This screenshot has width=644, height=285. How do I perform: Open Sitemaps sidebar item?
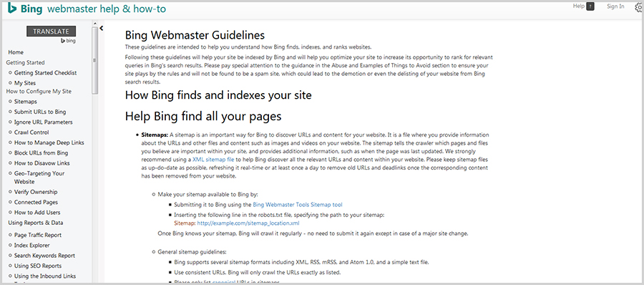(x=26, y=102)
